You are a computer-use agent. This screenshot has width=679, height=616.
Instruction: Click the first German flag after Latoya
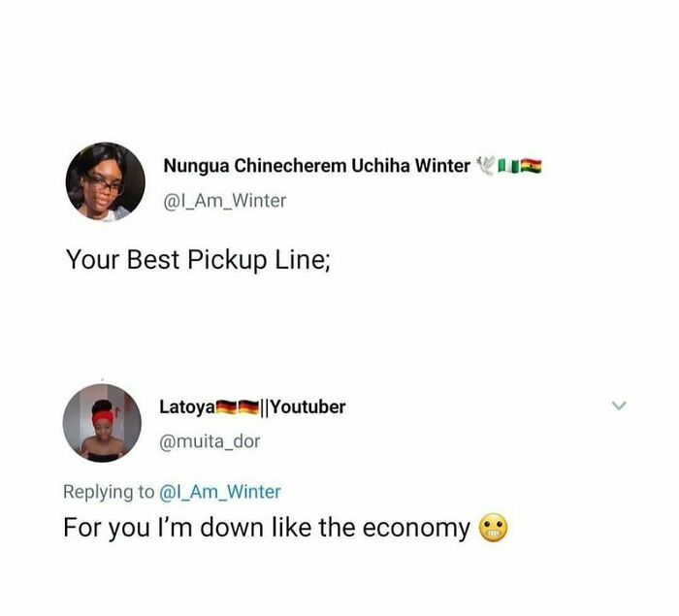coord(226,406)
